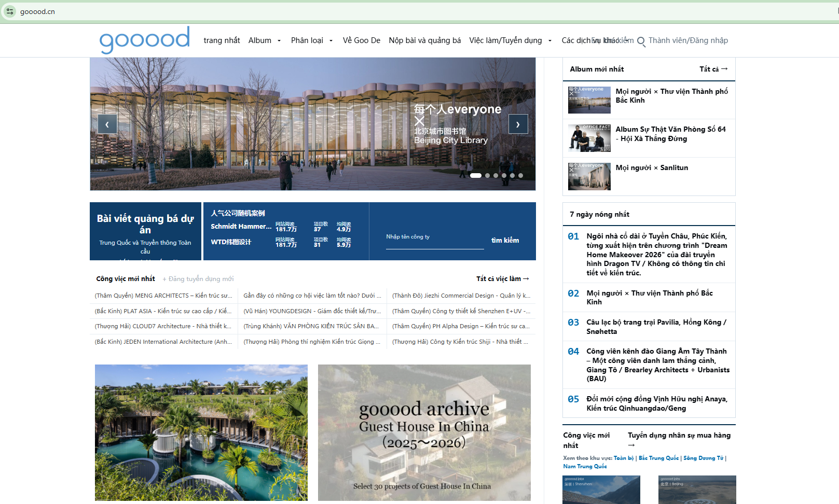Open the gooood archive Guest House card
Screen dimensions: 839x504
tap(424, 432)
